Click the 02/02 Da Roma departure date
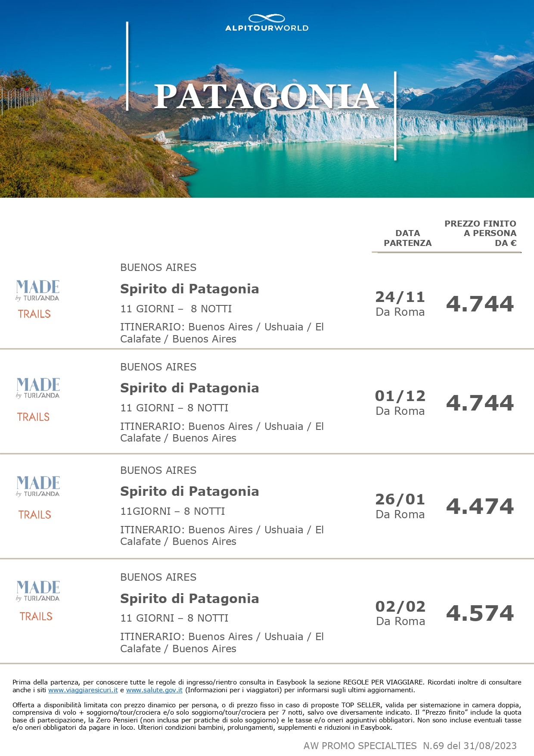This screenshot has width=534, height=756. click(400, 613)
